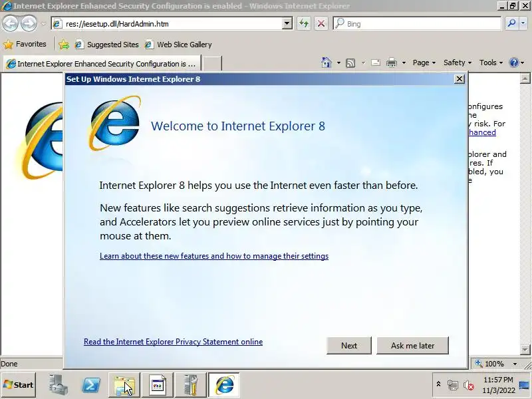Open the Windows Start menu
The width and height of the screenshot is (532, 399).
(x=19, y=385)
